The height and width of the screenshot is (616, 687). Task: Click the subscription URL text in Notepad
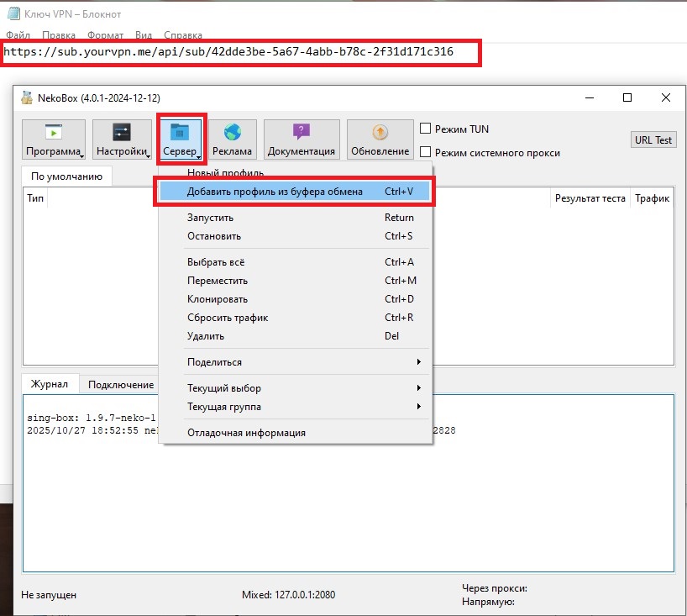pyautogui.click(x=228, y=51)
